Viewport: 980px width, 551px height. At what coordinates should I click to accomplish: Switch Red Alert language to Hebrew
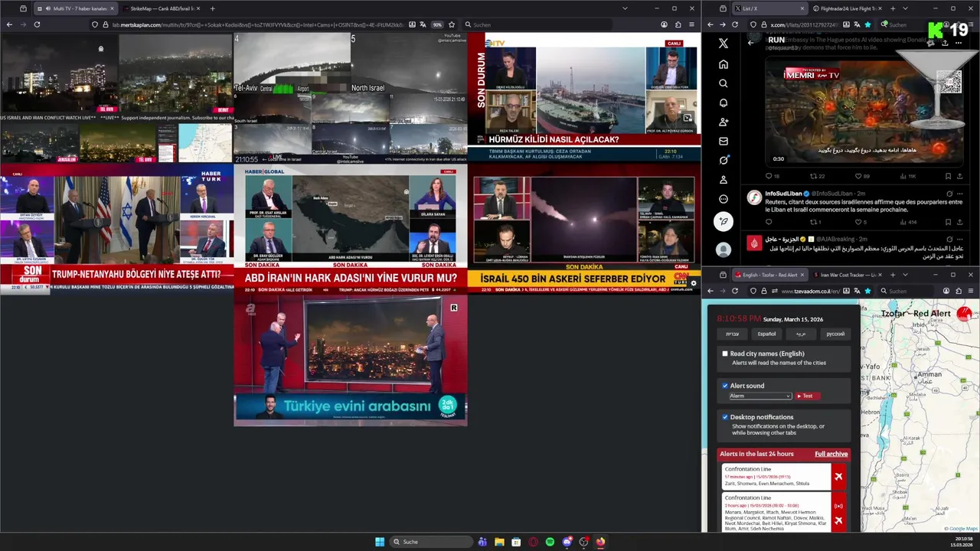(x=732, y=334)
